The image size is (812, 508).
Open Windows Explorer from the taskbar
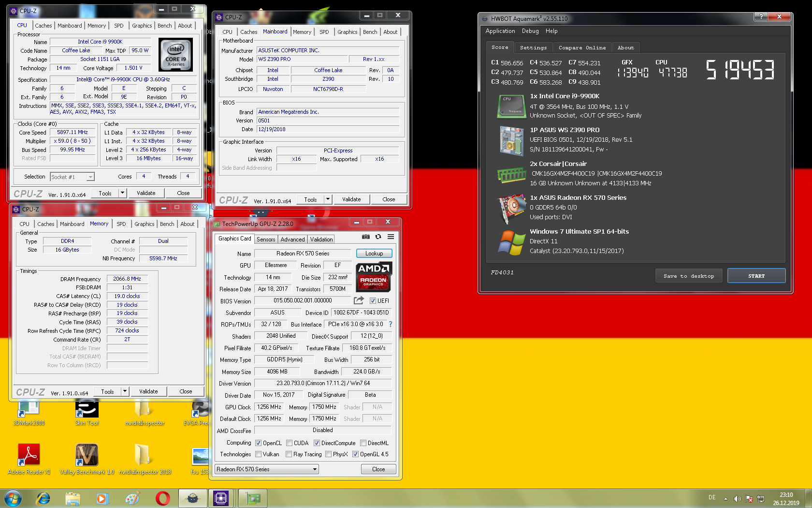[72, 498]
